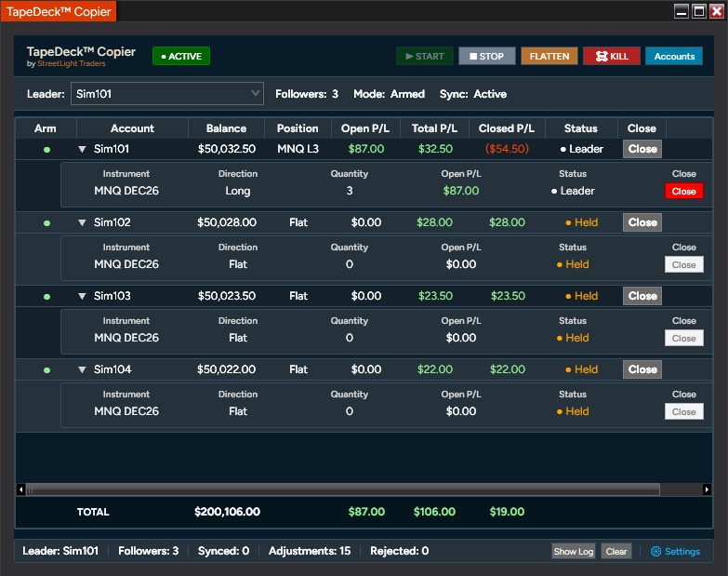Click the STOP button
The image size is (728, 576).
coord(486,56)
